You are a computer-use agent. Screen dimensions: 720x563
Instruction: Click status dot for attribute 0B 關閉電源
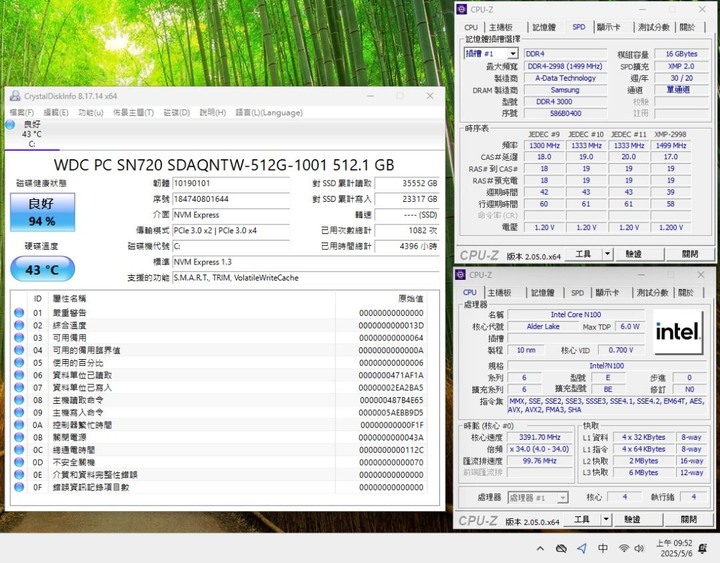pos(19,437)
